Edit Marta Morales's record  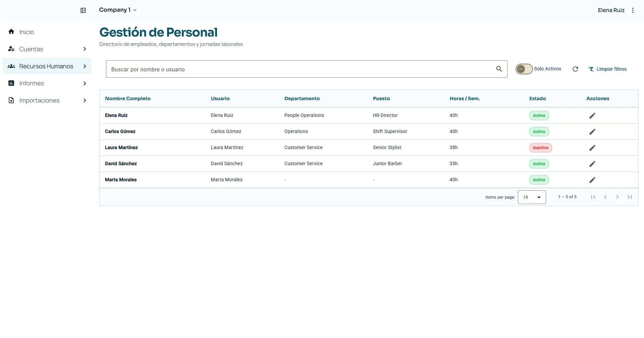coord(593,180)
